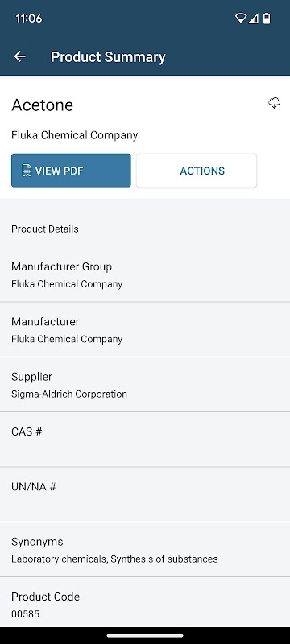Tap the Product Code 00585 row
Viewport: 290px width, 644px height.
(145, 602)
